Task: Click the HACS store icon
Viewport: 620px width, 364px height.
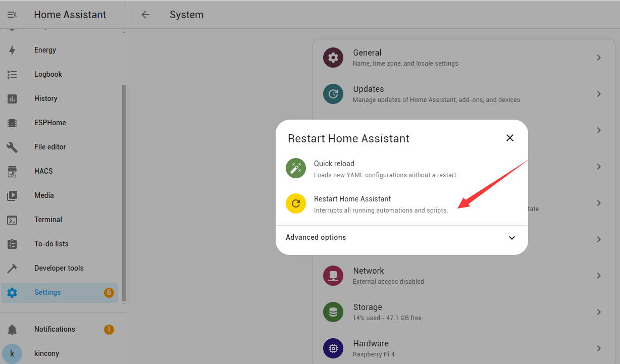Action: (x=12, y=171)
